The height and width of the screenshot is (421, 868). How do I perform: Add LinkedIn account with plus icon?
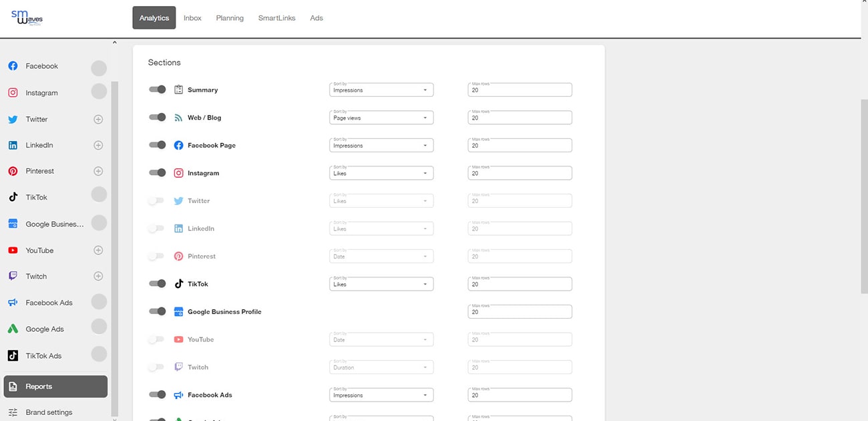click(98, 145)
